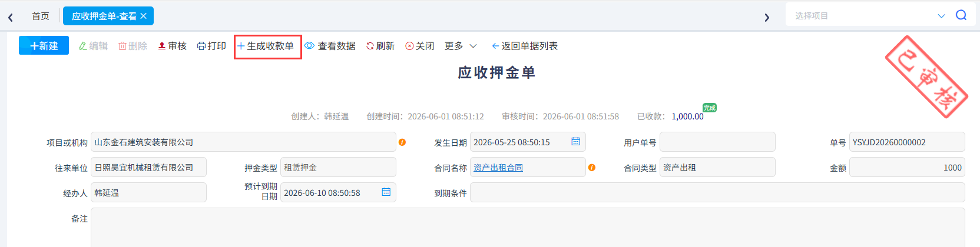Click the left tab-scroll arrow
The image size is (980, 247).
click(11, 17)
